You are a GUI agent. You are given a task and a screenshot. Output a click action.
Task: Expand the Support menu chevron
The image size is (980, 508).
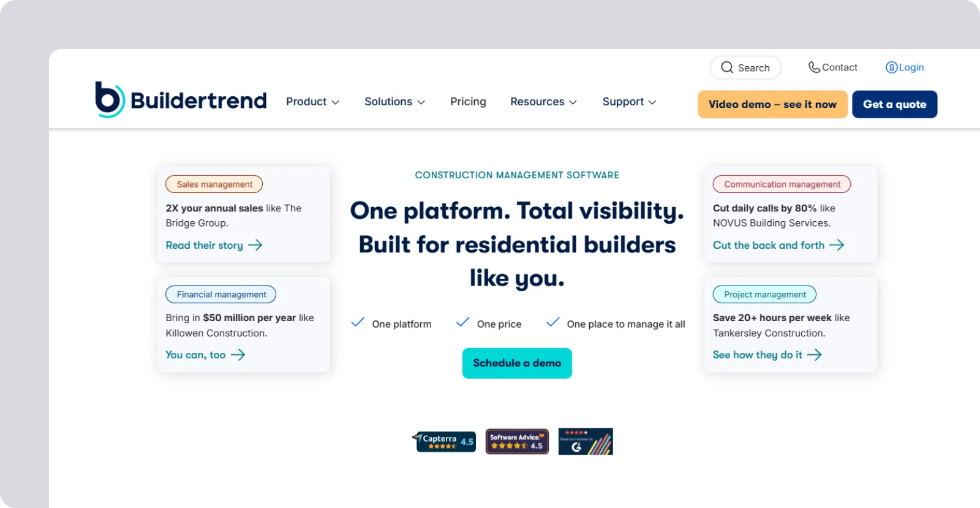(652, 102)
